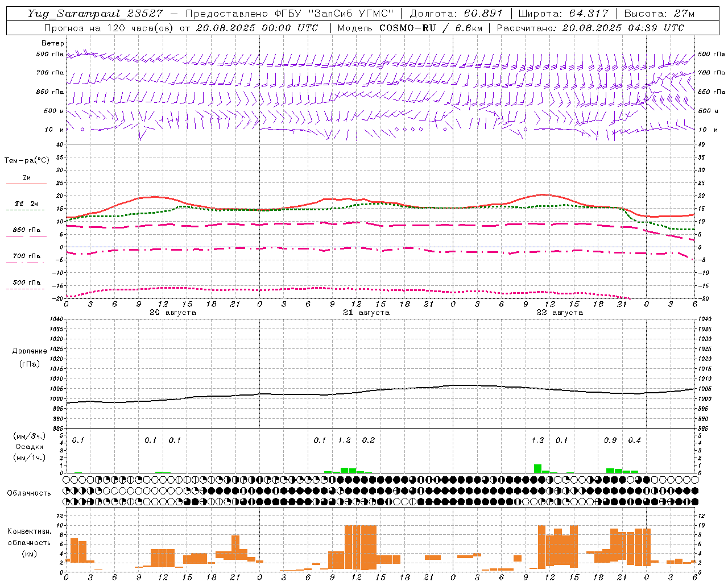Click the 0.2 precipitation amount
The image size is (728, 582).
click(369, 440)
